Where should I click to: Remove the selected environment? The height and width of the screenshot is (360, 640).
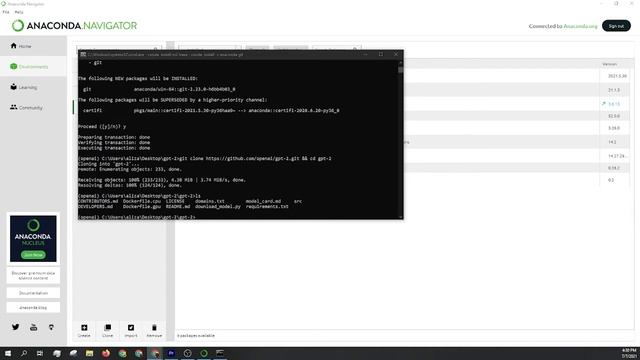(x=154, y=331)
